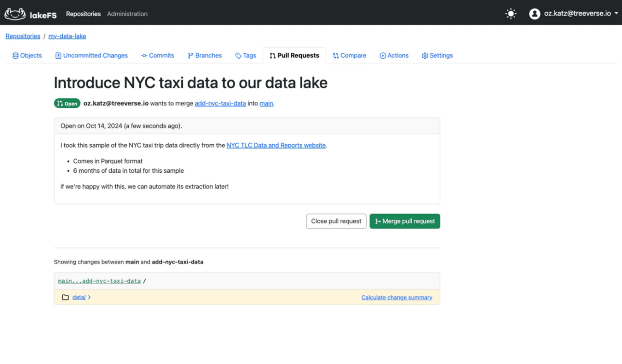The height and width of the screenshot is (364, 622).
Task: Click the merge arrow icon on Merge button
Action: (x=377, y=221)
